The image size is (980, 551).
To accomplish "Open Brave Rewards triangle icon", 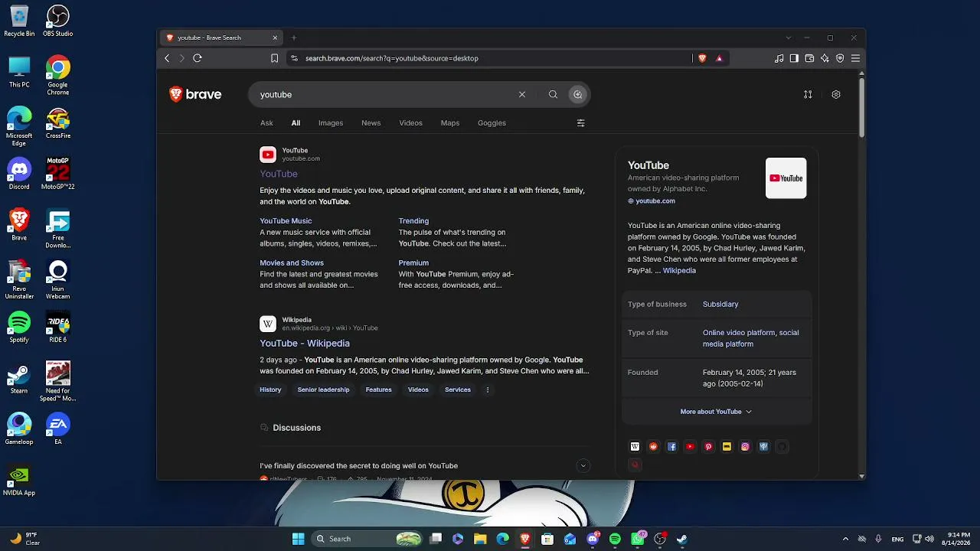I will [719, 58].
